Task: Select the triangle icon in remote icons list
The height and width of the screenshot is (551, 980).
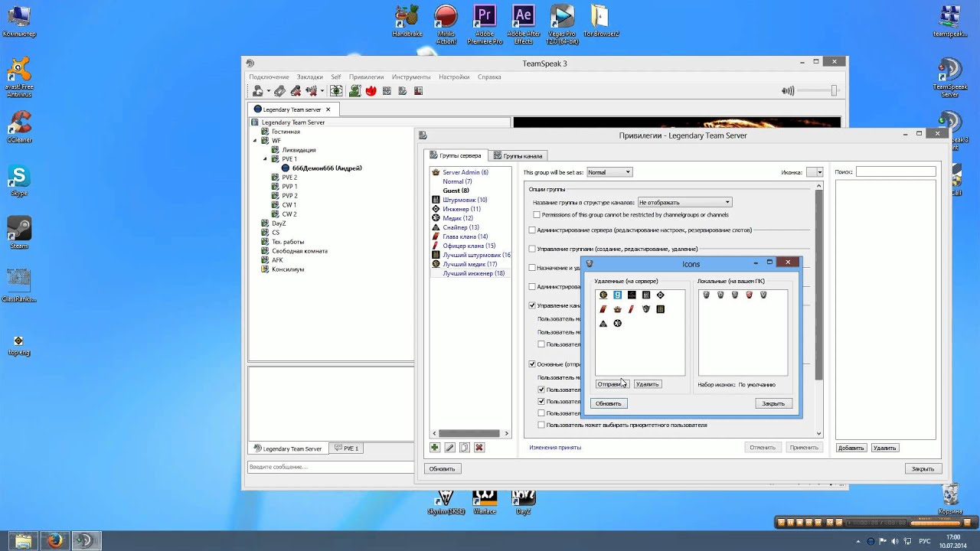Action: (x=603, y=323)
